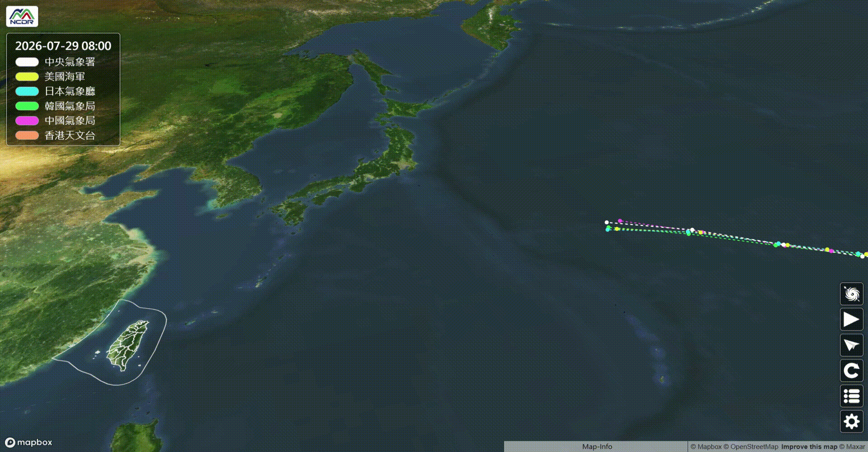This screenshot has height=452, width=868.
Task: Click the circular reload arrow icon
Action: pyautogui.click(x=852, y=371)
